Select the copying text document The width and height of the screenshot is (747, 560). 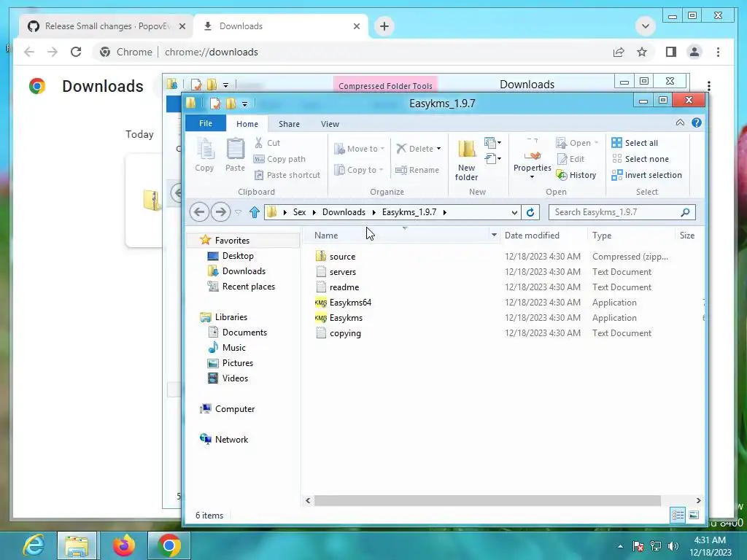point(345,333)
